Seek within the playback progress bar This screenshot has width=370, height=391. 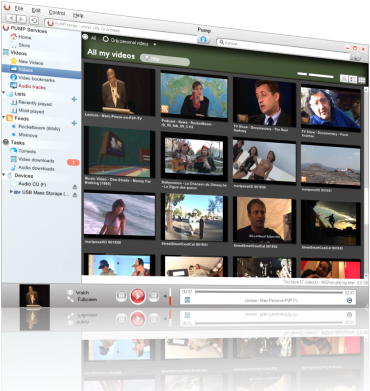click(x=269, y=292)
